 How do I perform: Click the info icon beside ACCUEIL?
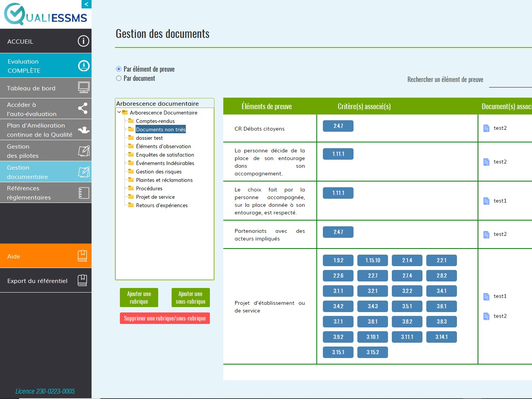[83, 41]
